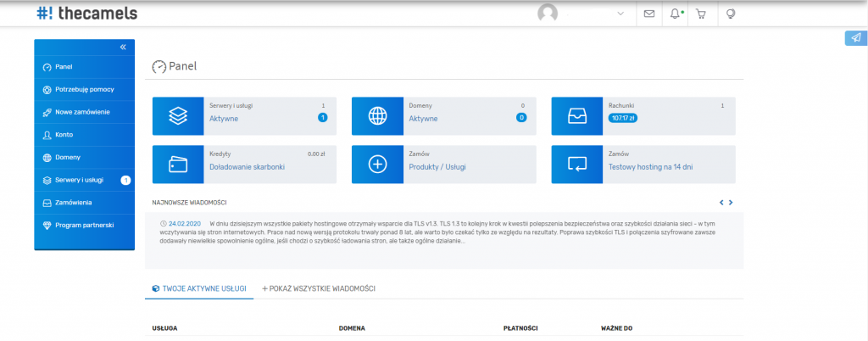Open Zamówienia in sidebar

coord(84,203)
